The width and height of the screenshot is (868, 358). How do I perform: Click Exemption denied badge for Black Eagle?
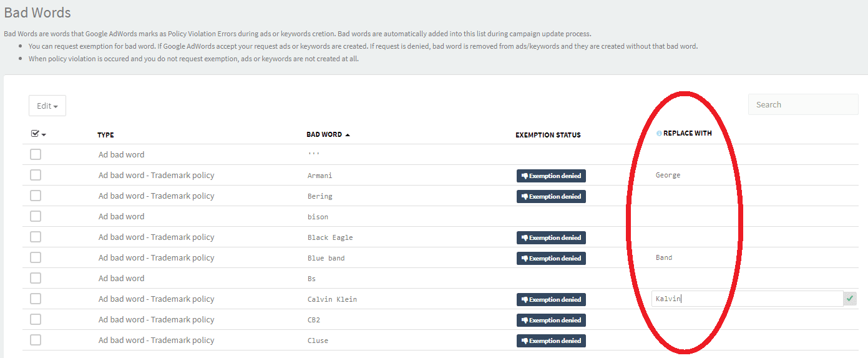pos(551,238)
